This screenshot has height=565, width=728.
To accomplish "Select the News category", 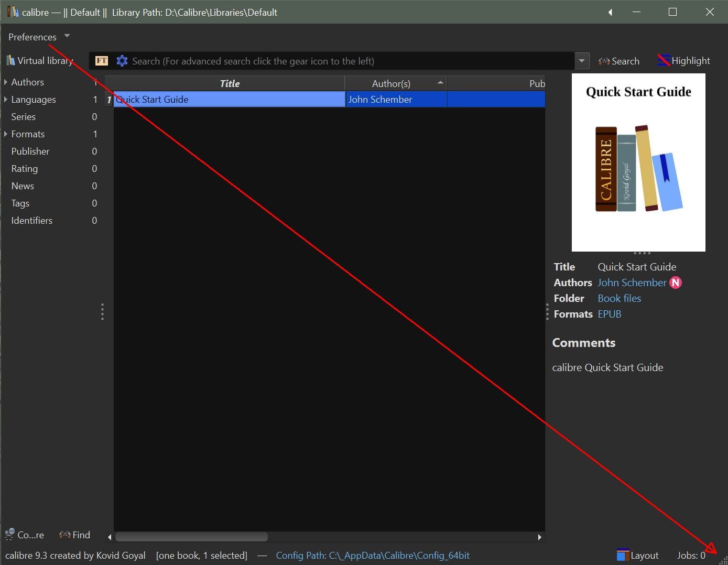I will [x=23, y=186].
